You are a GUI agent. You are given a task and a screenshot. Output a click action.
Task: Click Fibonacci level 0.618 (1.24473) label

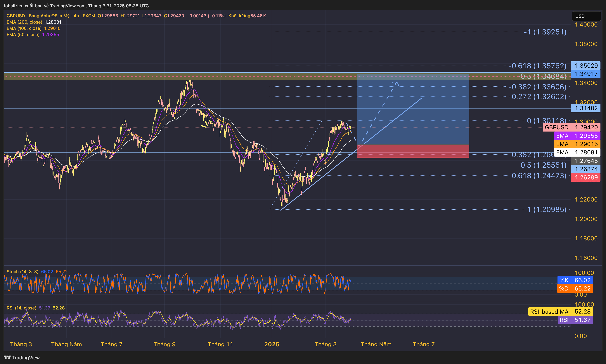[x=539, y=176]
